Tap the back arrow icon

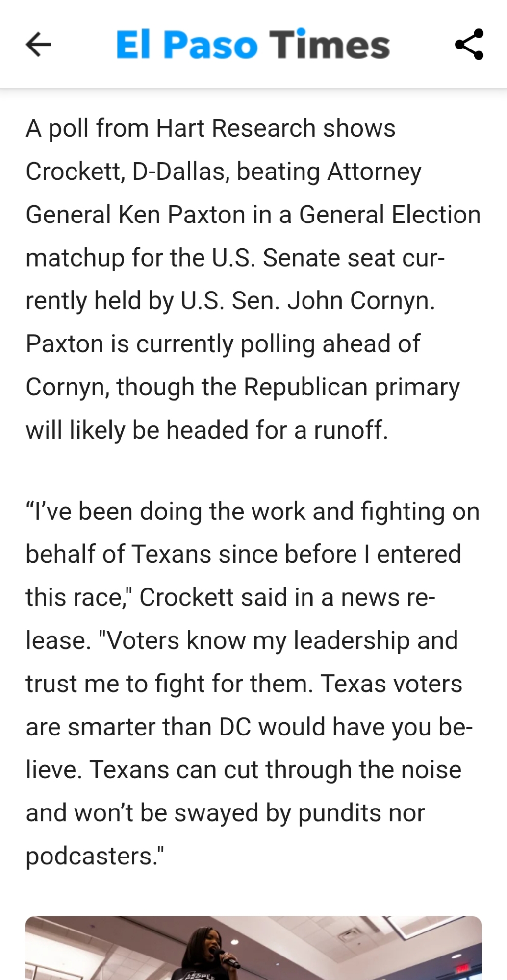coord(38,45)
